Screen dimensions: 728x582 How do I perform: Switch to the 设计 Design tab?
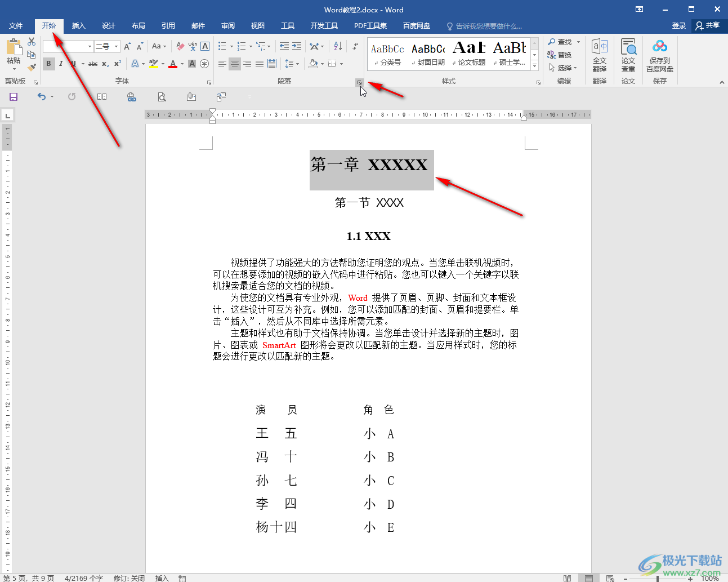point(109,26)
